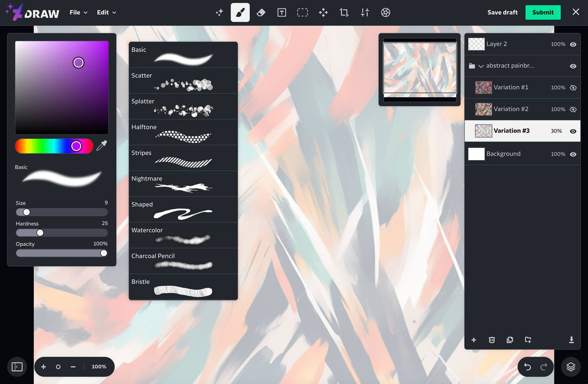
Task: Show the Variation #1 layer
Action: [573, 87]
